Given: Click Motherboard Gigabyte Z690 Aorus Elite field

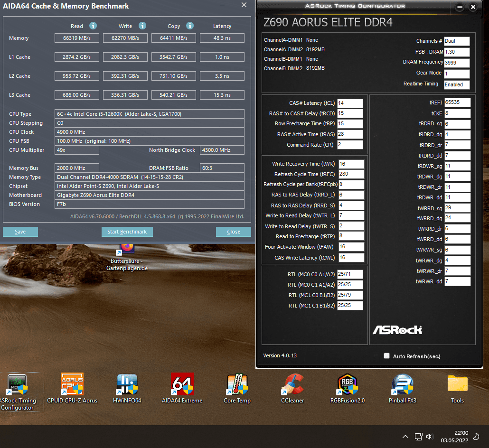Looking at the screenshot, I should point(150,195).
